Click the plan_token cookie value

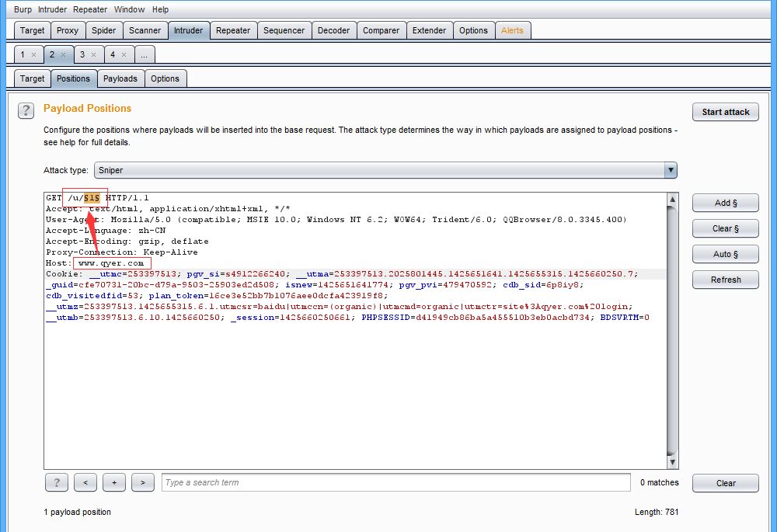coord(296,296)
